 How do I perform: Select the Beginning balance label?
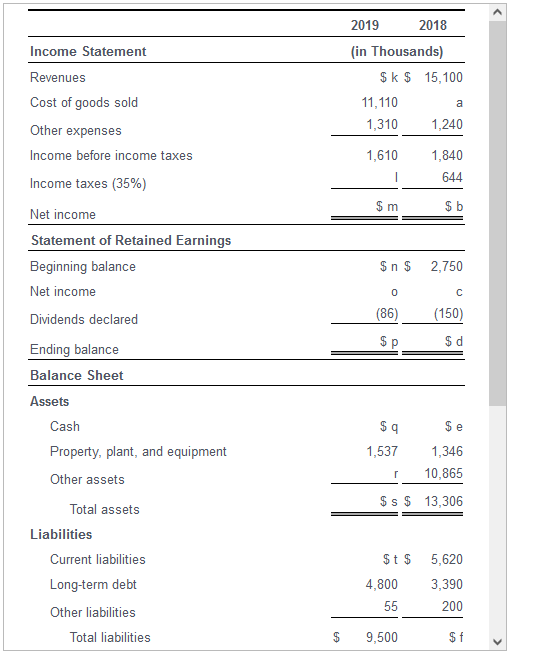pyautogui.click(x=83, y=267)
